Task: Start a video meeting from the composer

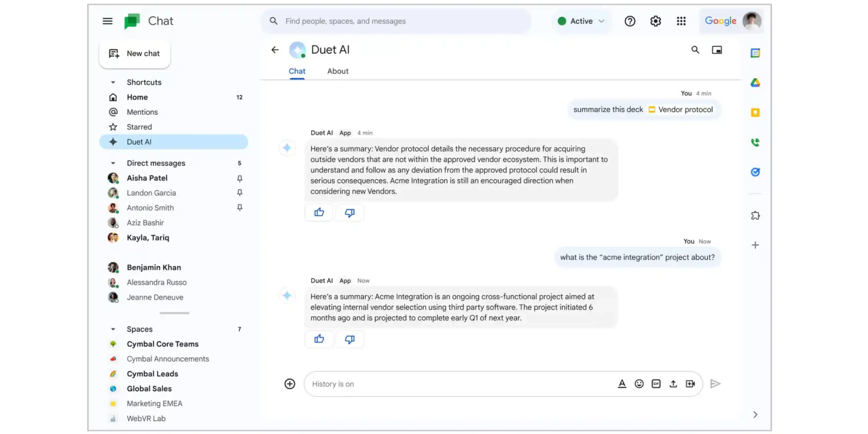Action: pos(690,383)
